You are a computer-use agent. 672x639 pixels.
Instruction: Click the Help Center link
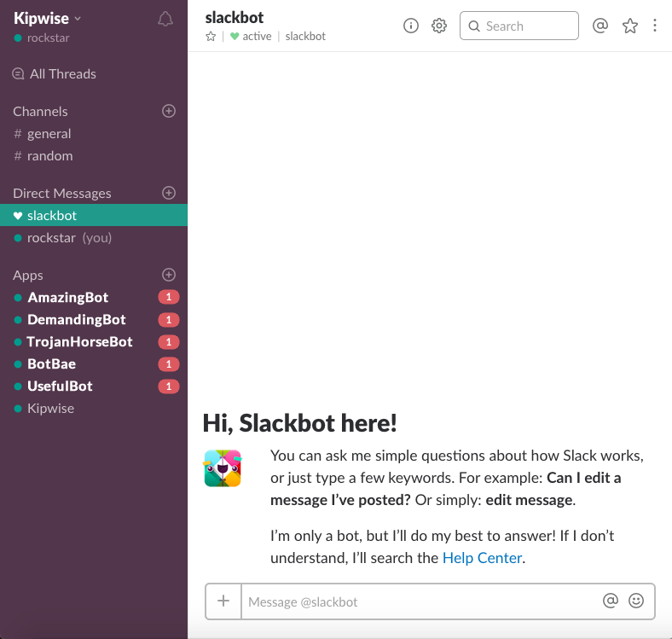(481, 558)
